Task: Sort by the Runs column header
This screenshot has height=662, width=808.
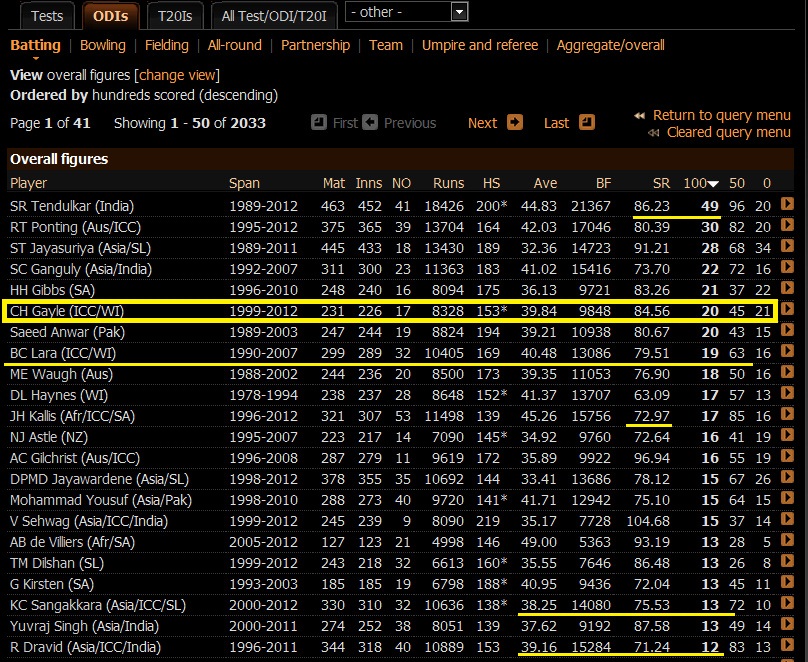Action: point(448,183)
